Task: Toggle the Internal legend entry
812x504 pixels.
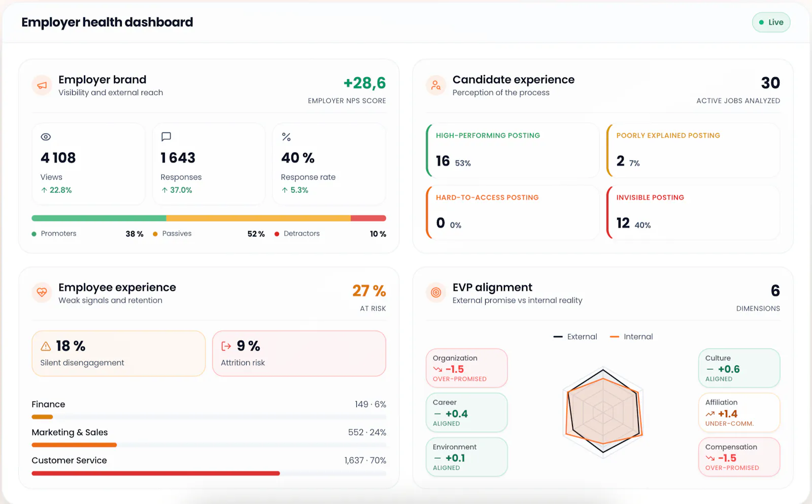Action: click(x=631, y=337)
